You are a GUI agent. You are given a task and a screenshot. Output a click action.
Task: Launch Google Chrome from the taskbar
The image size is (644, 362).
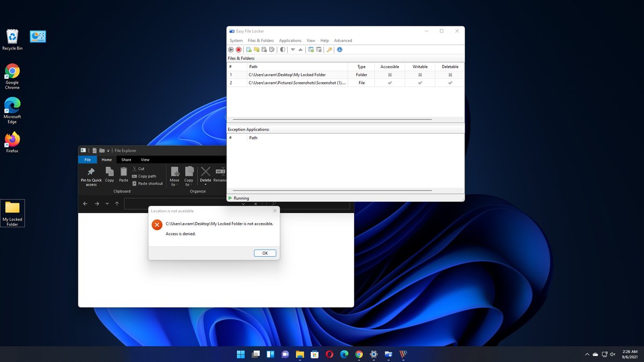[358, 354]
